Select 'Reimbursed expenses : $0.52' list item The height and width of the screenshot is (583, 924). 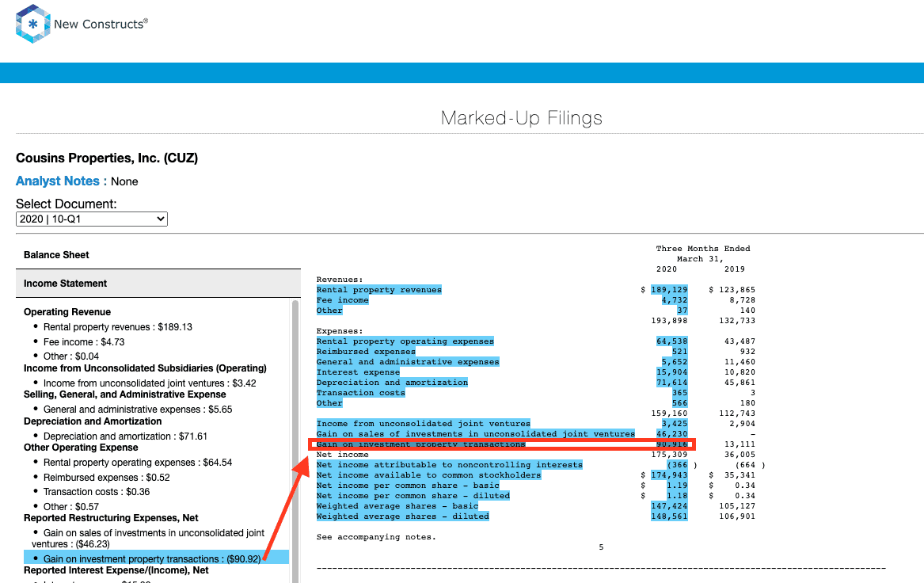[106, 478]
